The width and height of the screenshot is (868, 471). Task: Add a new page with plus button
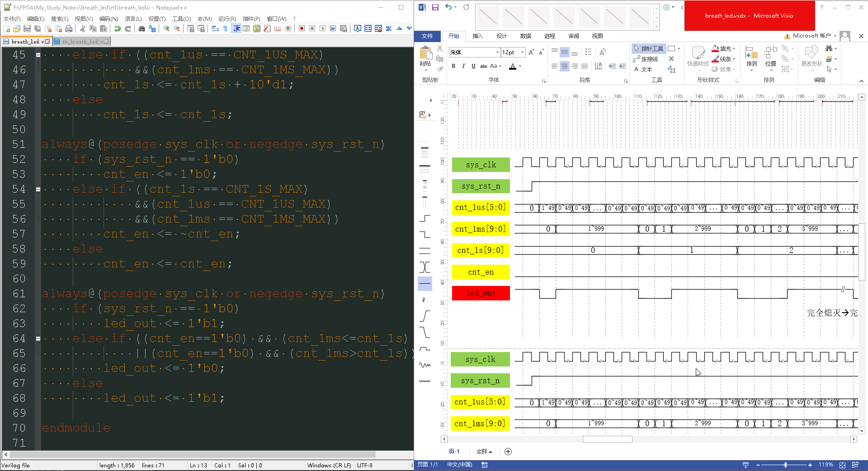pyautogui.click(x=508, y=452)
